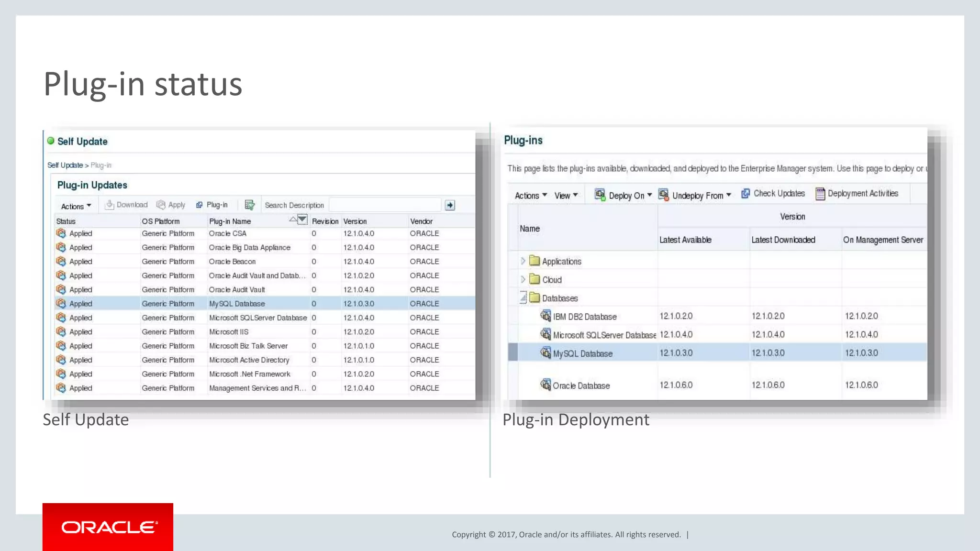Screen dimensions: 980x551
Task: Click the export icon beside Search Description
Action: 249,205
